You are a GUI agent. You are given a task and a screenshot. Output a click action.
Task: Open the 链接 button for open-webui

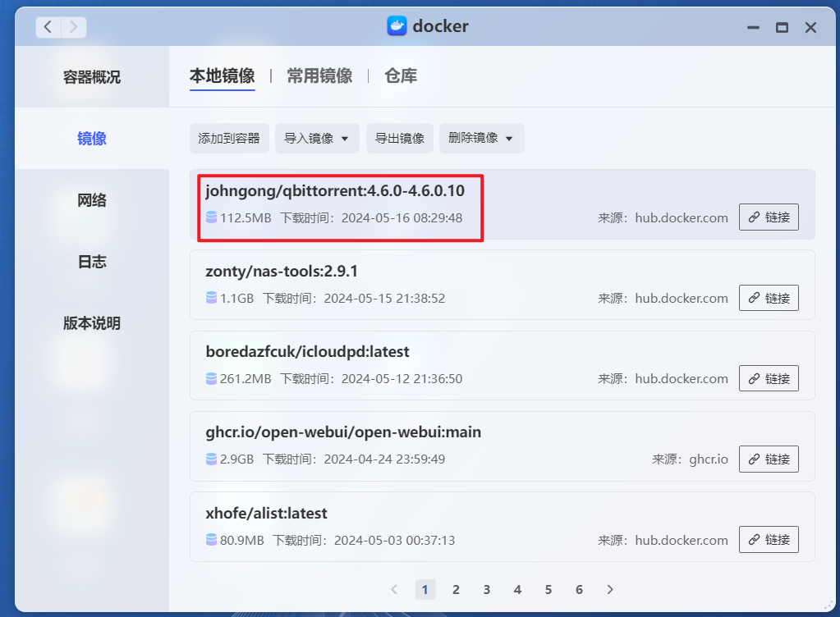point(769,459)
